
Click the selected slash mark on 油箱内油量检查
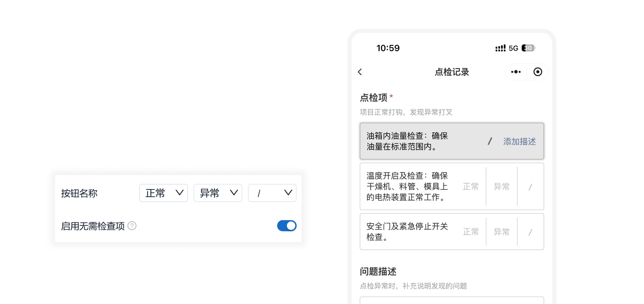pos(490,141)
